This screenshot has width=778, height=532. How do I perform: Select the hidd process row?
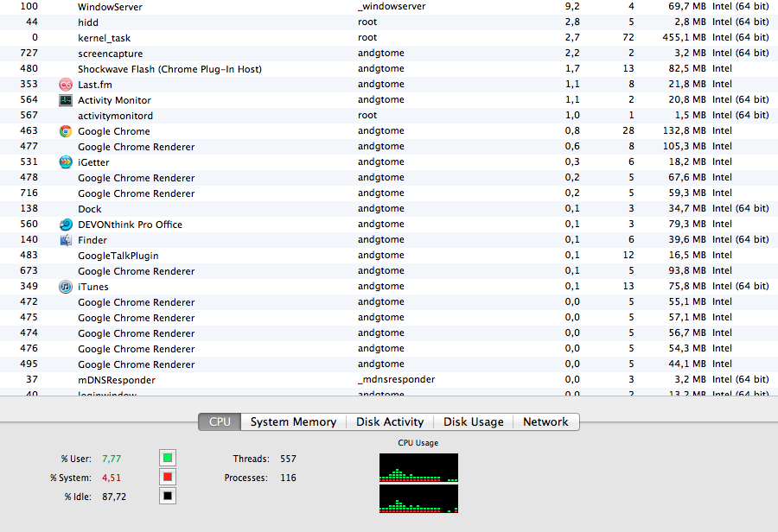click(389, 22)
